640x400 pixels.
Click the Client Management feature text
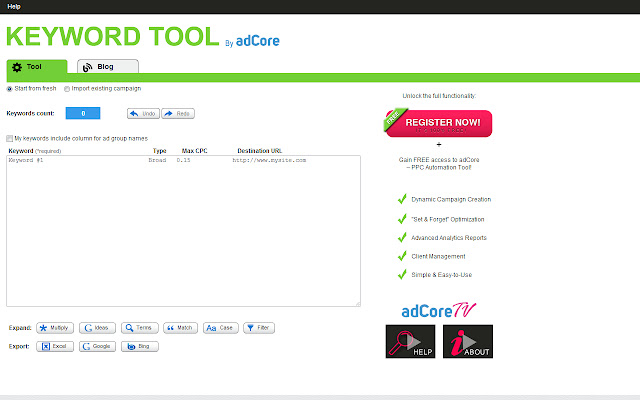pyautogui.click(x=438, y=256)
